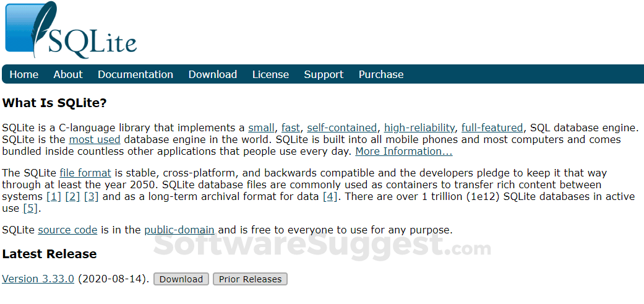This screenshot has height=304, width=644.
Task: Open the 'file format' link
Action: click(x=85, y=173)
